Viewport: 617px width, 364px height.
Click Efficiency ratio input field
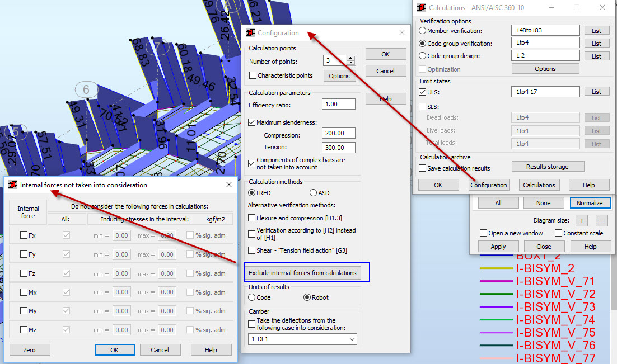[x=338, y=104]
